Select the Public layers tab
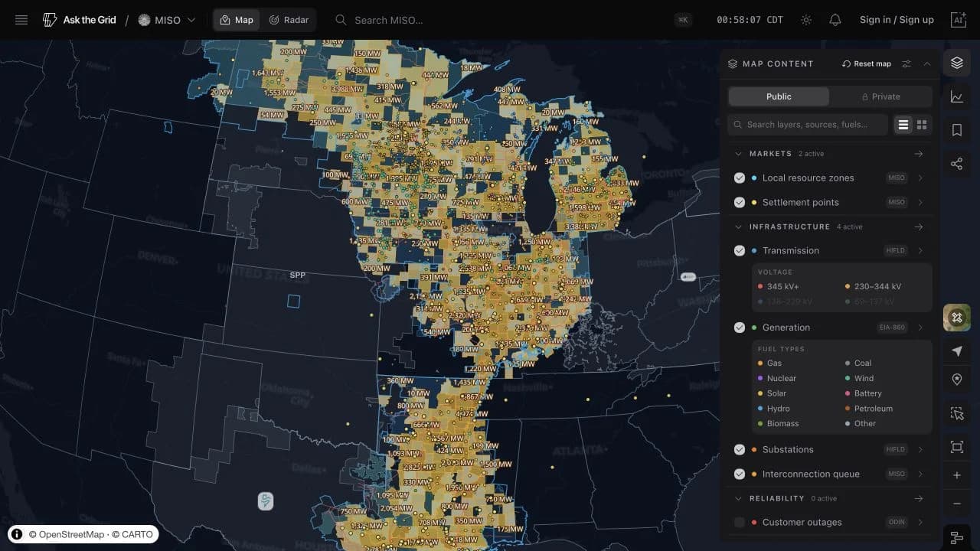This screenshot has height=551, width=980. point(779,96)
